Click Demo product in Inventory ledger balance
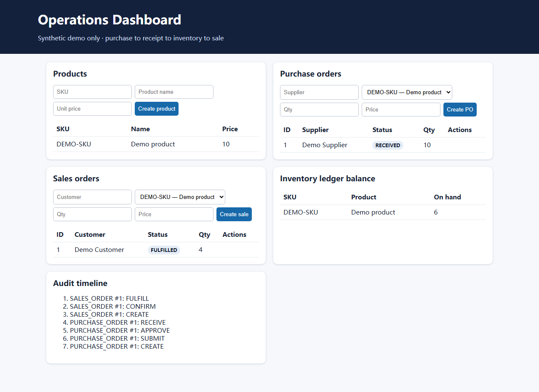 [x=373, y=212]
